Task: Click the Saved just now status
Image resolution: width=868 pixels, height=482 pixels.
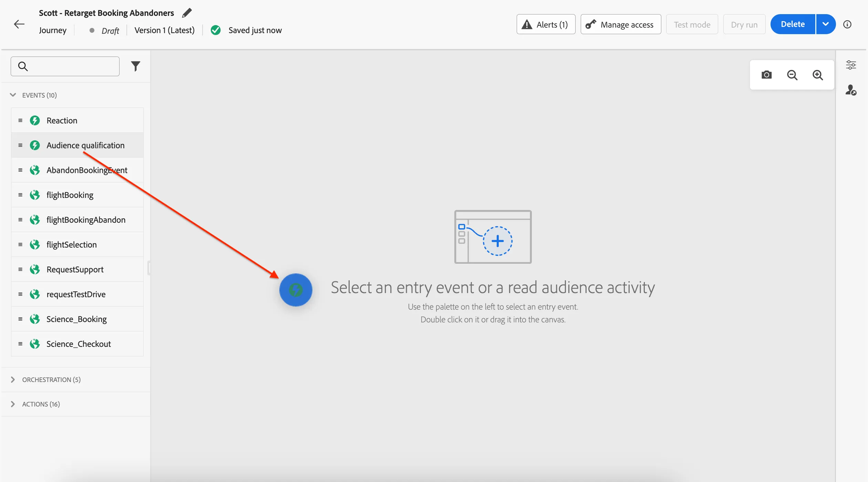Action: 255,30
